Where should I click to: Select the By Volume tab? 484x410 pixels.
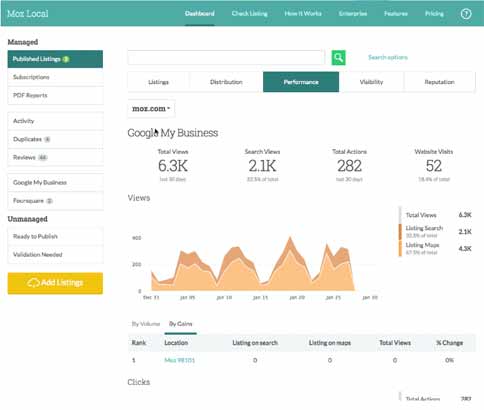(146, 324)
